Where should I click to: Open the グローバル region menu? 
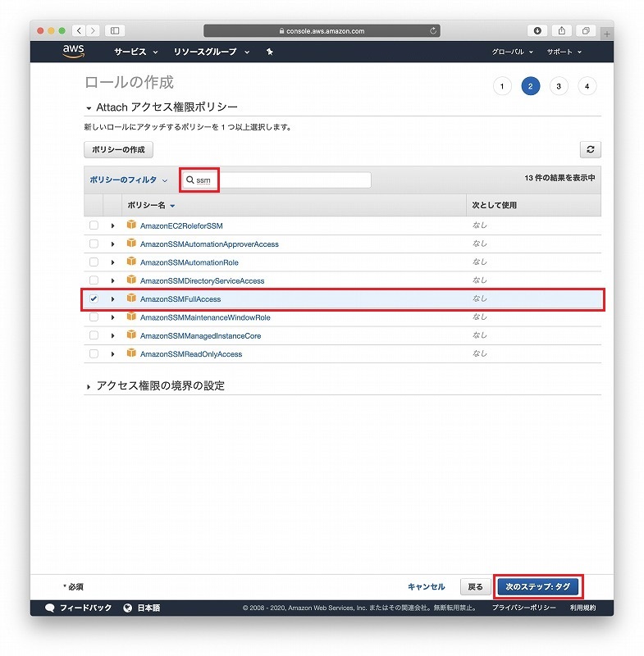(x=512, y=52)
